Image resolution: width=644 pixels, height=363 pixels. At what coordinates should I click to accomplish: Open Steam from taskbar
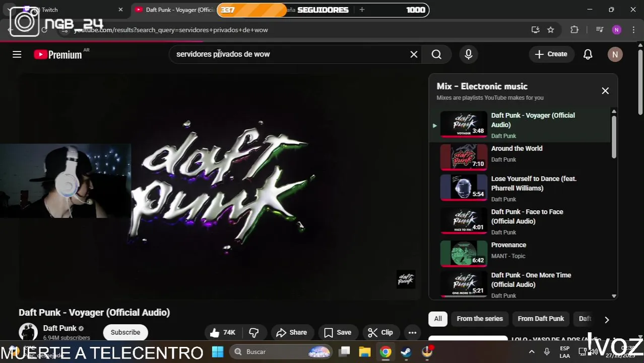tap(406, 351)
